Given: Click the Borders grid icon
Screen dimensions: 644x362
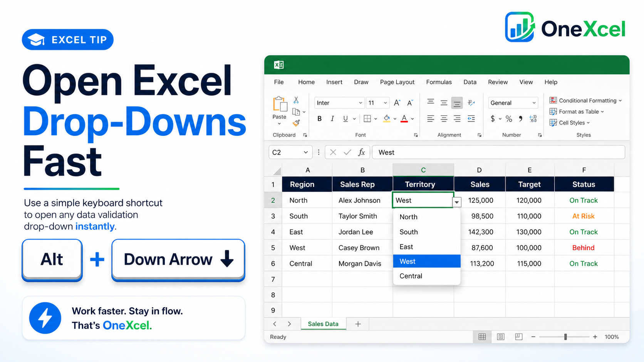Looking at the screenshot, I should (367, 119).
